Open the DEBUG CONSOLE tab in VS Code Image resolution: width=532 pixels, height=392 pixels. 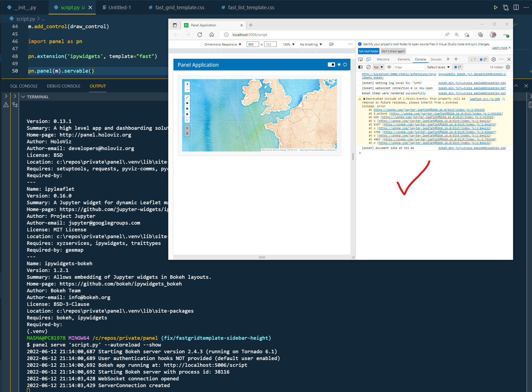pyautogui.click(x=63, y=86)
